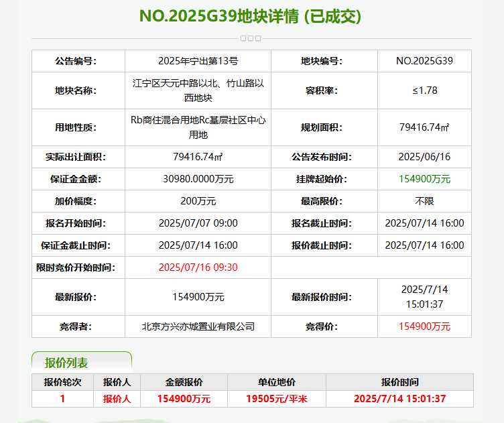Click the 最高限价 value 不限
The width and height of the screenshot is (504, 423).
tap(424, 201)
